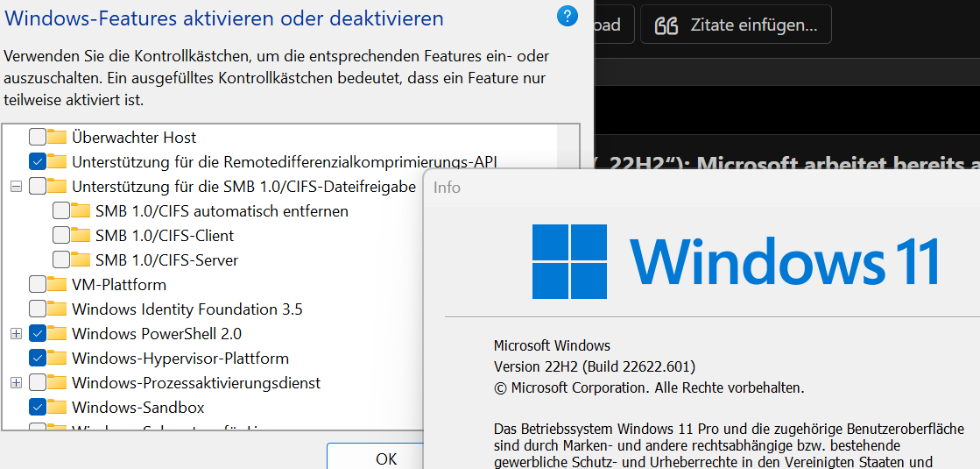Select the VM-Plattform label

pyautogui.click(x=119, y=285)
